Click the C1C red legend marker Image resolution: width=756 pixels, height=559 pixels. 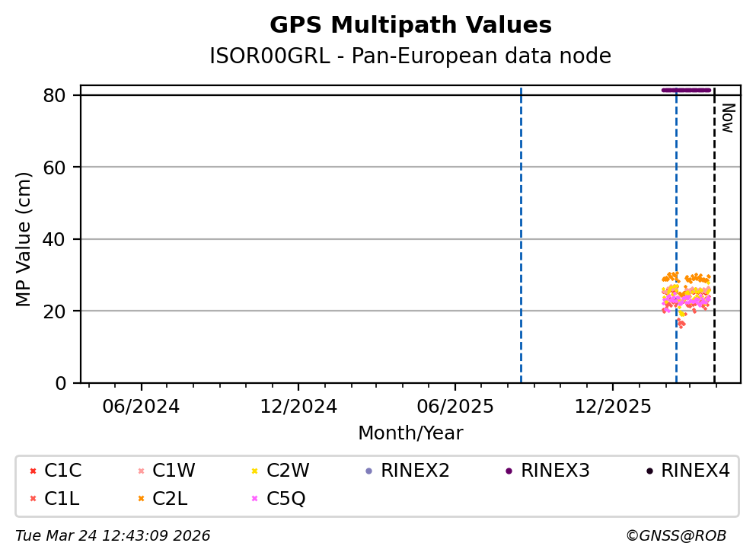tap(33, 471)
